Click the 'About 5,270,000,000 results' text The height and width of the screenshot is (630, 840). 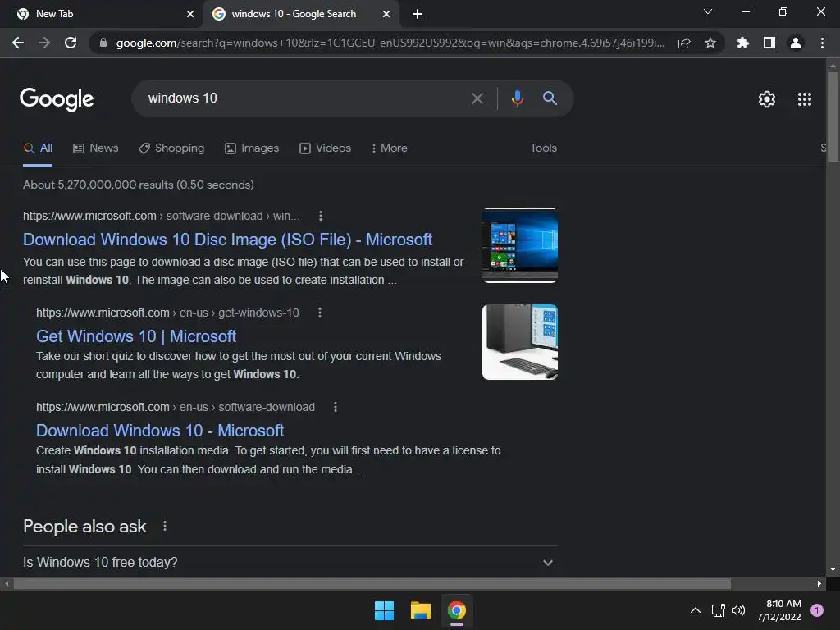tap(138, 185)
